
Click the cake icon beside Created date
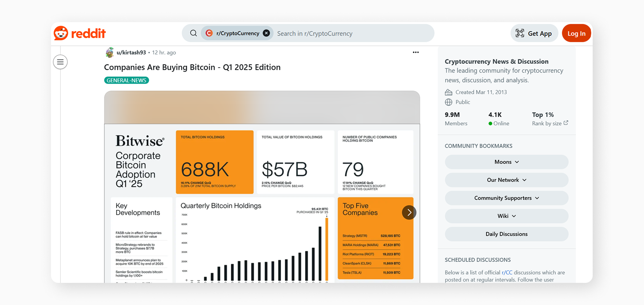[x=448, y=92]
